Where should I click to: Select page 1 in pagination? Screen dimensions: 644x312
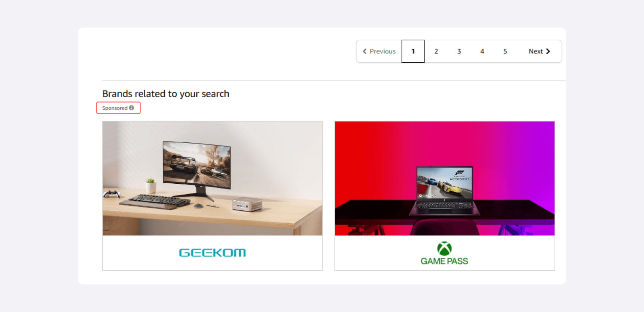413,51
